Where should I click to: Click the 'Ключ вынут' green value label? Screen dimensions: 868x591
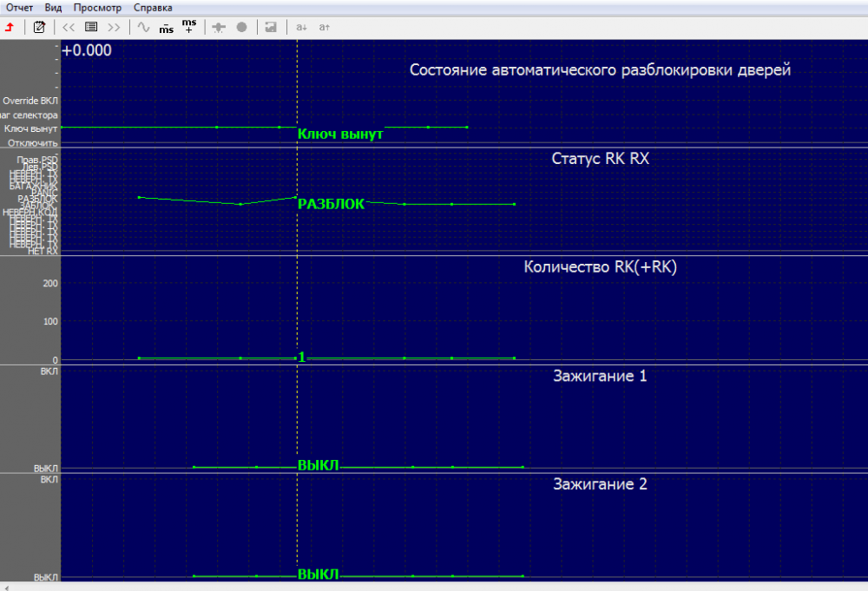(340, 134)
